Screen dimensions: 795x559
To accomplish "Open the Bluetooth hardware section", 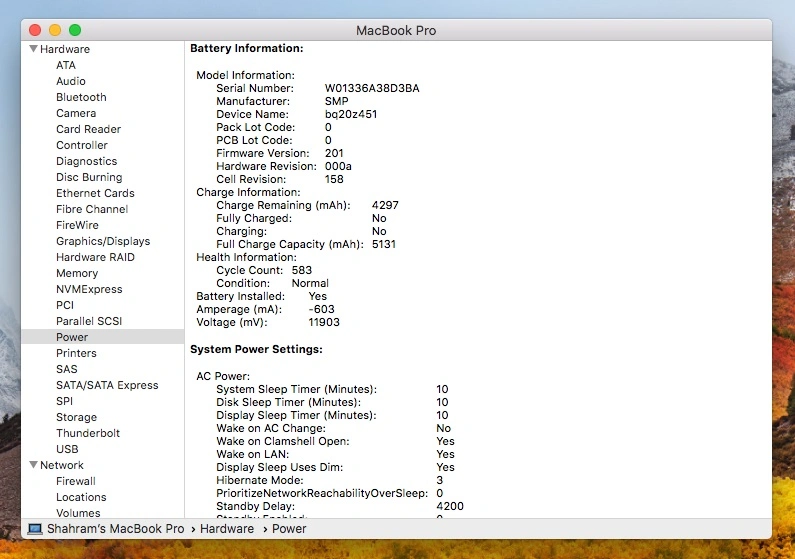I will point(81,97).
